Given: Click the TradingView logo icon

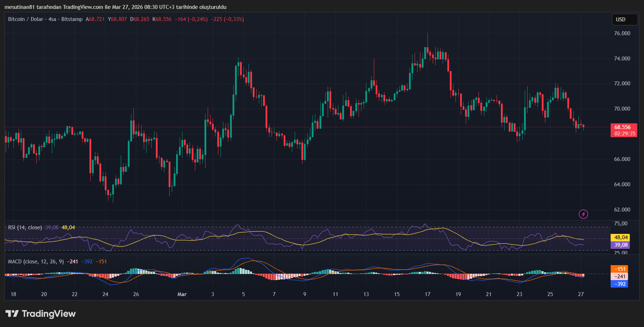Looking at the screenshot, I should (x=12, y=313).
